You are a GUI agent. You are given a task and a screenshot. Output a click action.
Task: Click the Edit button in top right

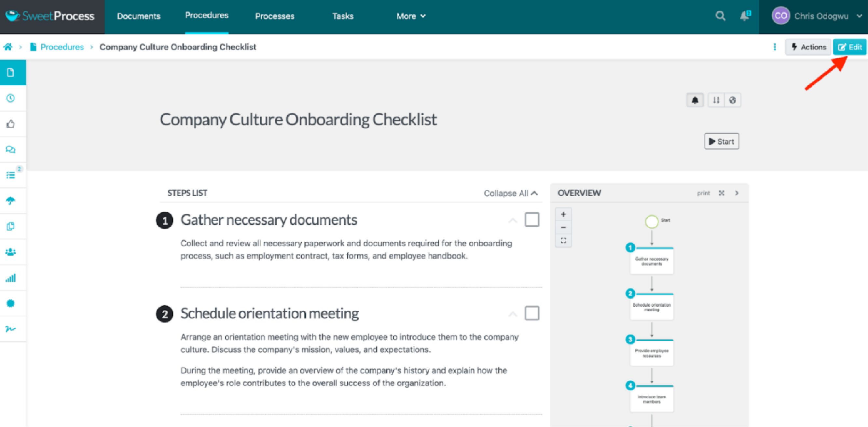851,47
